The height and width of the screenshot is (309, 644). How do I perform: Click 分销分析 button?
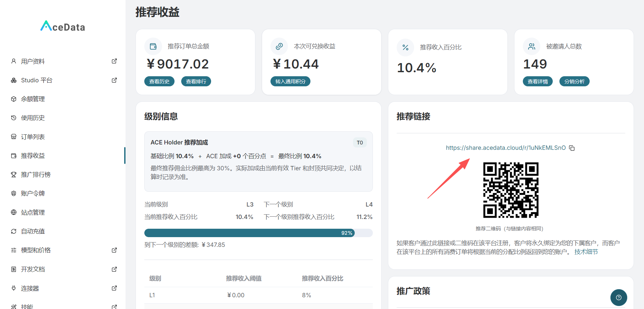tap(574, 81)
